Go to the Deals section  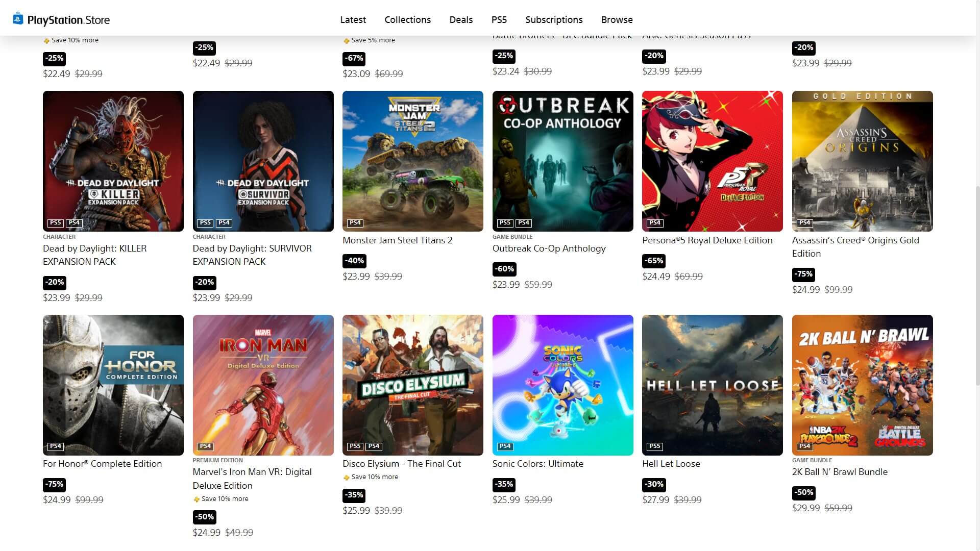point(461,19)
